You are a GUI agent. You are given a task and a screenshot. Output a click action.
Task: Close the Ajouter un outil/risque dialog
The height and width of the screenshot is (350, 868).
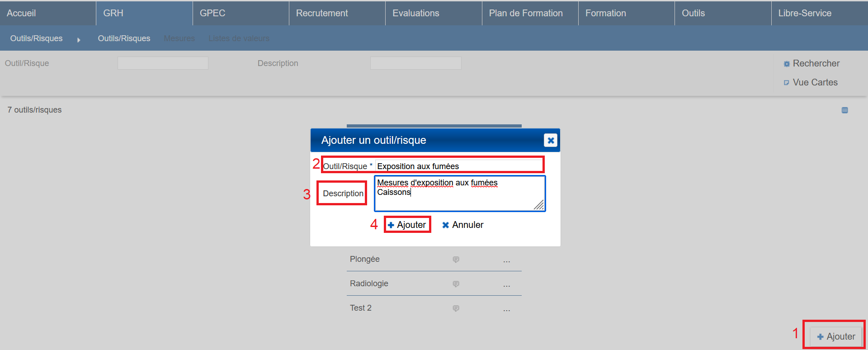pyautogui.click(x=550, y=141)
